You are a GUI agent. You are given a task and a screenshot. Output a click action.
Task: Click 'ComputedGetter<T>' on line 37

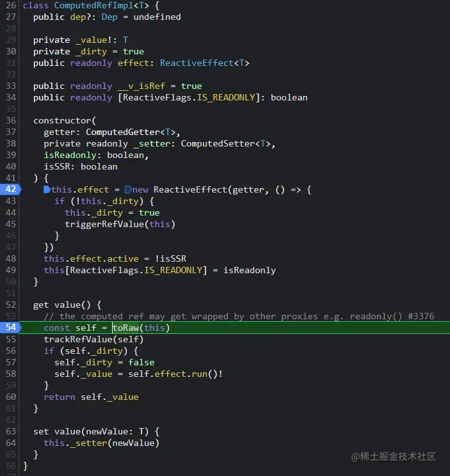131,132
